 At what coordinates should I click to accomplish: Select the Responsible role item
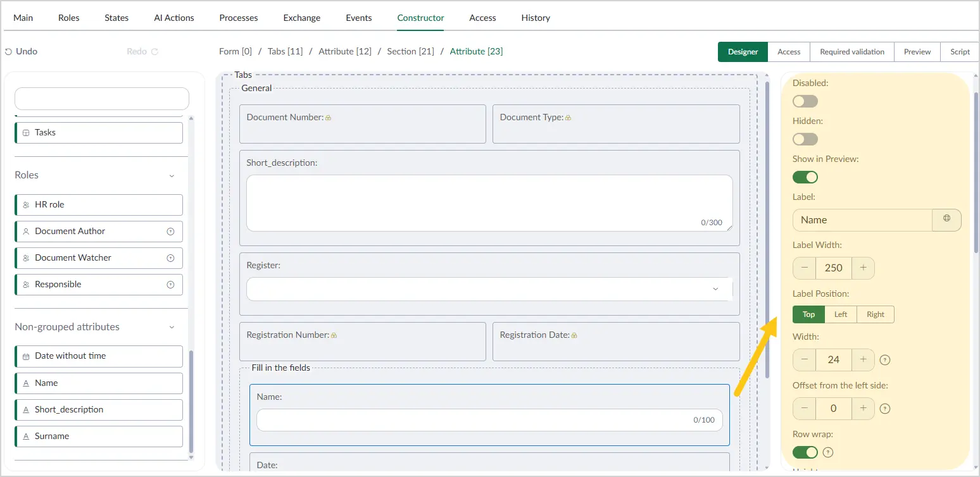(99, 285)
